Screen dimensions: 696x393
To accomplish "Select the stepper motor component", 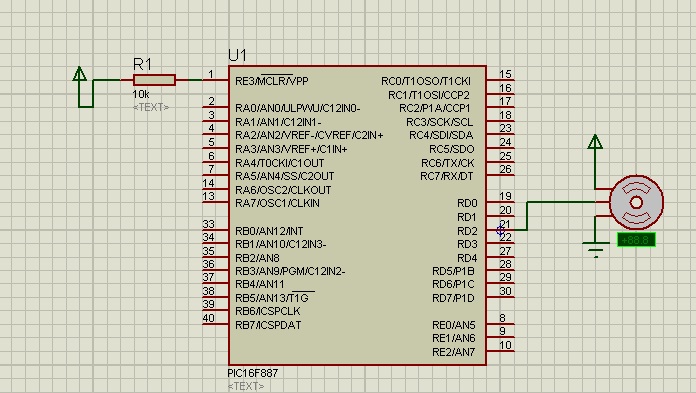I will [x=636, y=202].
